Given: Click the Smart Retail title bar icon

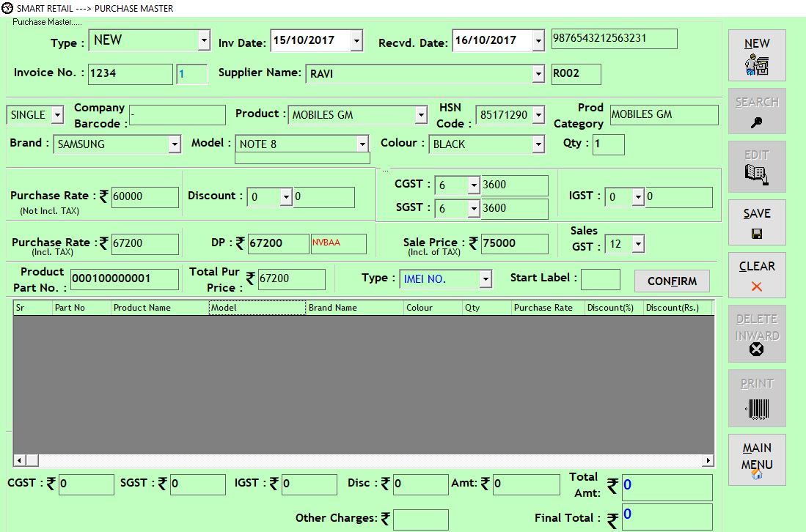Looking at the screenshot, I should [7, 8].
